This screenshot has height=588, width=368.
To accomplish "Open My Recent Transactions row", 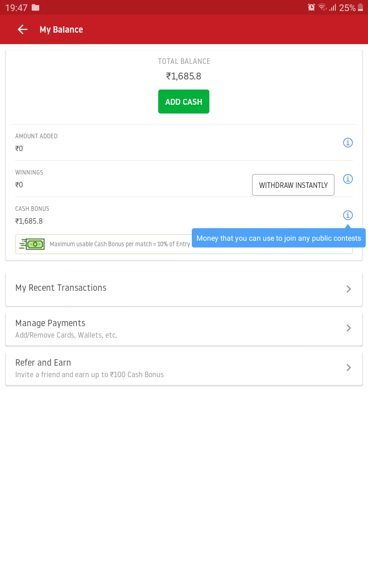I will tap(184, 288).
